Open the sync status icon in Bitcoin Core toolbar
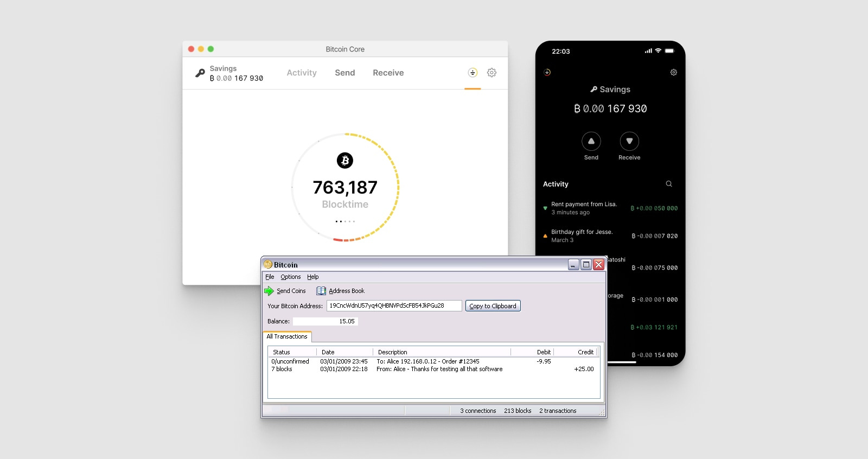868x459 pixels. pos(473,73)
